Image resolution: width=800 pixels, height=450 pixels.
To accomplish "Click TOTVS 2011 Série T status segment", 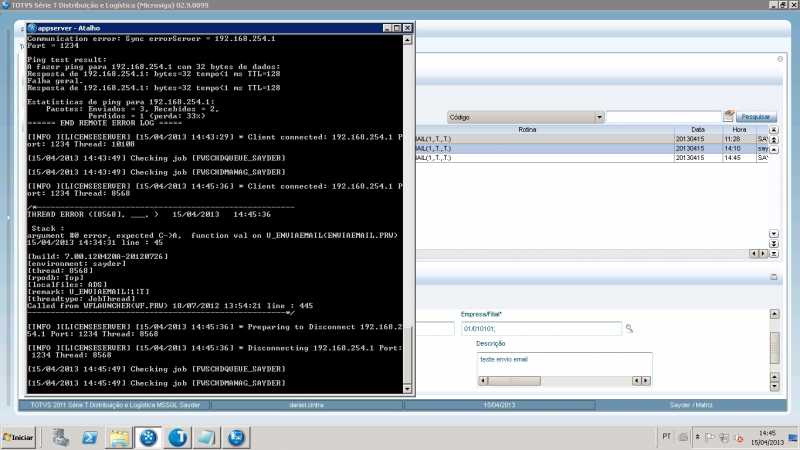I will 115,405.
